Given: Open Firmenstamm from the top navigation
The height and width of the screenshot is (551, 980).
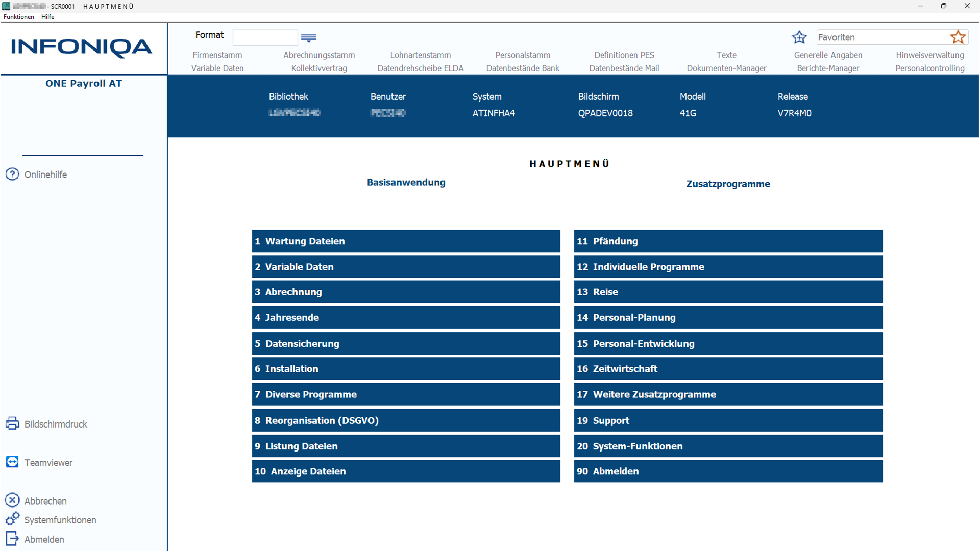Looking at the screenshot, I should [x=217, y=55].
